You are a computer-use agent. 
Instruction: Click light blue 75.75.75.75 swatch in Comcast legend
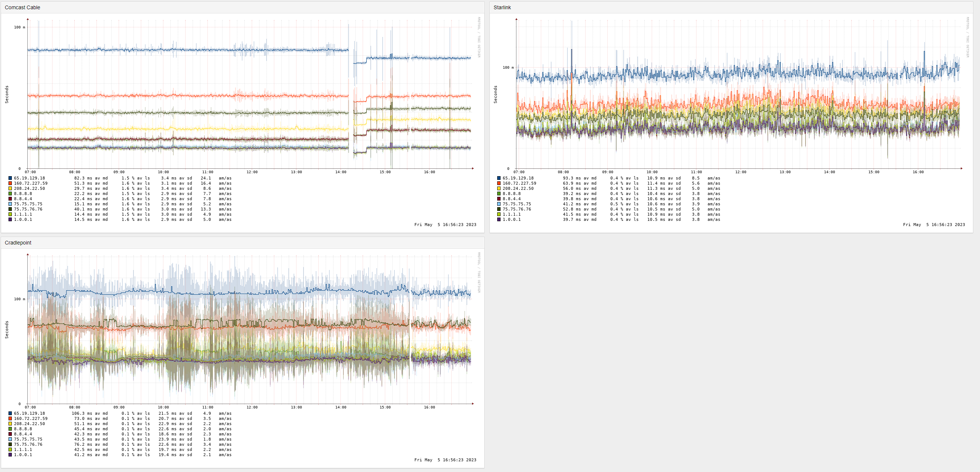coord(10,204)
